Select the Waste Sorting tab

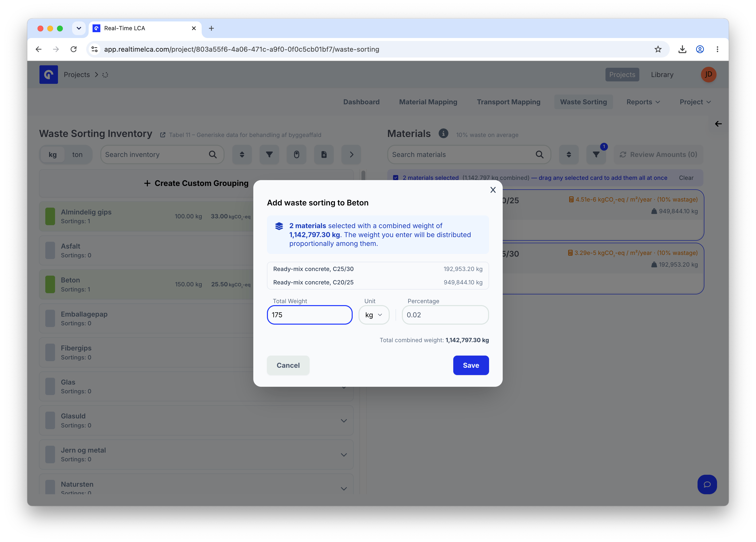coord(583,102)
